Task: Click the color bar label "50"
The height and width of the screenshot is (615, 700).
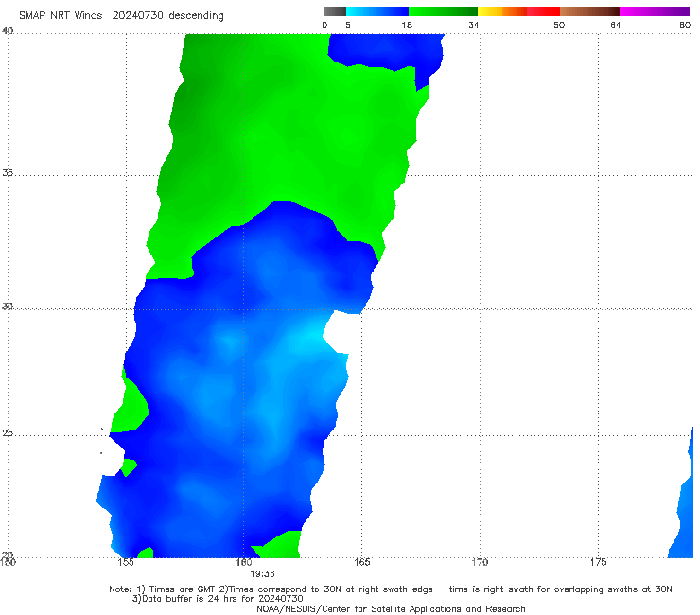Action: tap(559, 26)
